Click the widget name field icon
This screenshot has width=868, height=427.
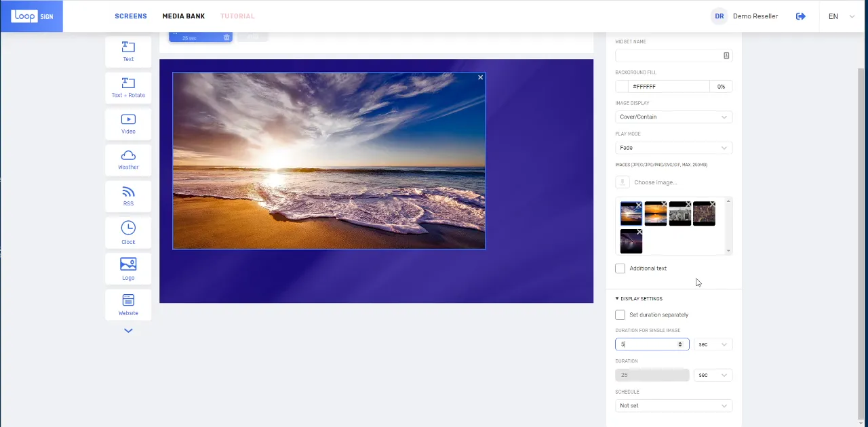pos(726,56)
